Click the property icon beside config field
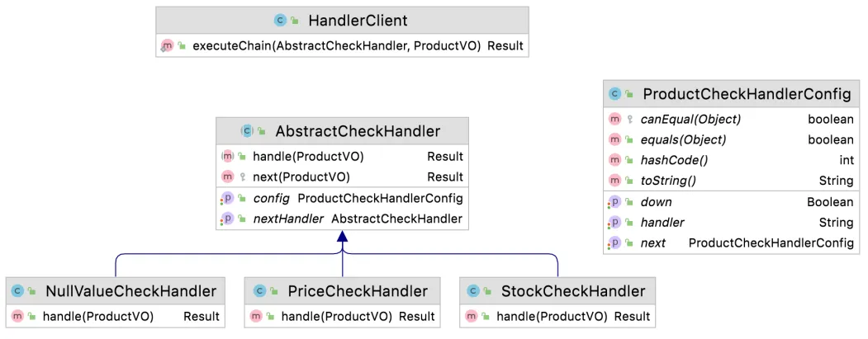 point(228,198)
